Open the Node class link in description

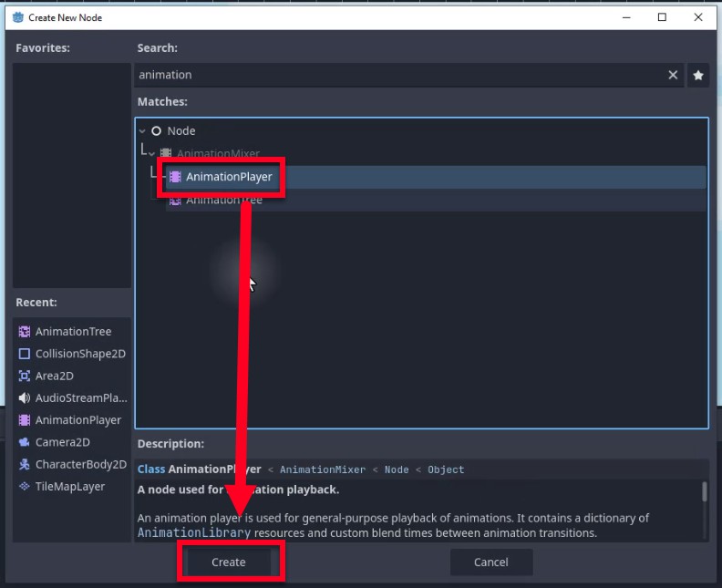(397, 469)
